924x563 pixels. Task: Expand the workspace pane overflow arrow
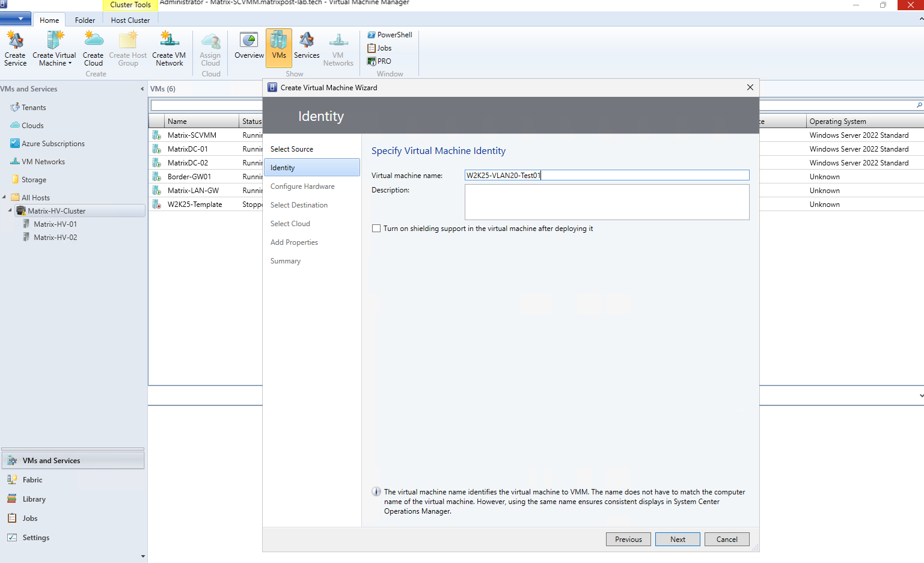(142, 556)
